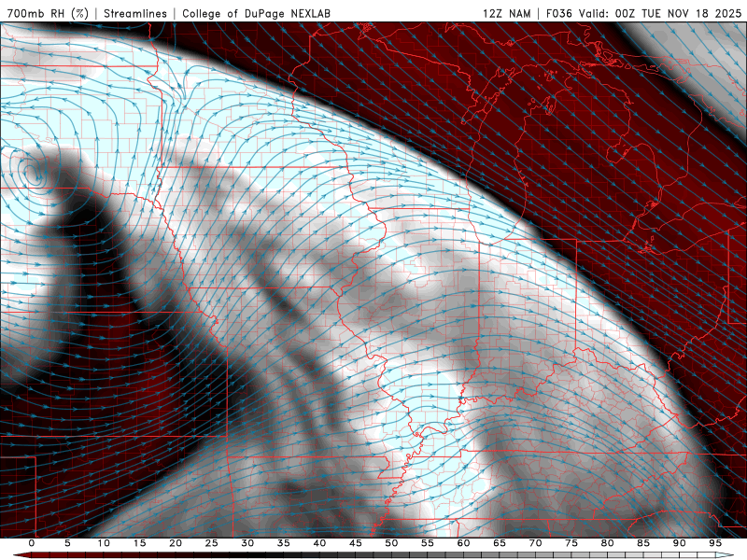Click the '15' value on the color scale
The height and width of the screenshot is (560, 747).
coord(139,543)
